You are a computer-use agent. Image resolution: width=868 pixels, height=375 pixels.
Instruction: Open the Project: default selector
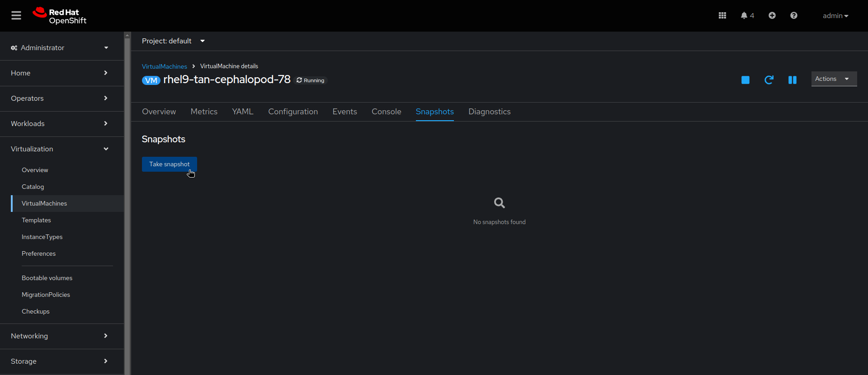tap(173, 41)
